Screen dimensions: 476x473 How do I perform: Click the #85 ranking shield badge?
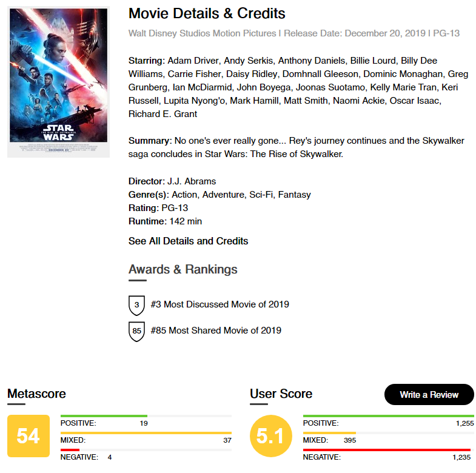[x=136, y=331]
